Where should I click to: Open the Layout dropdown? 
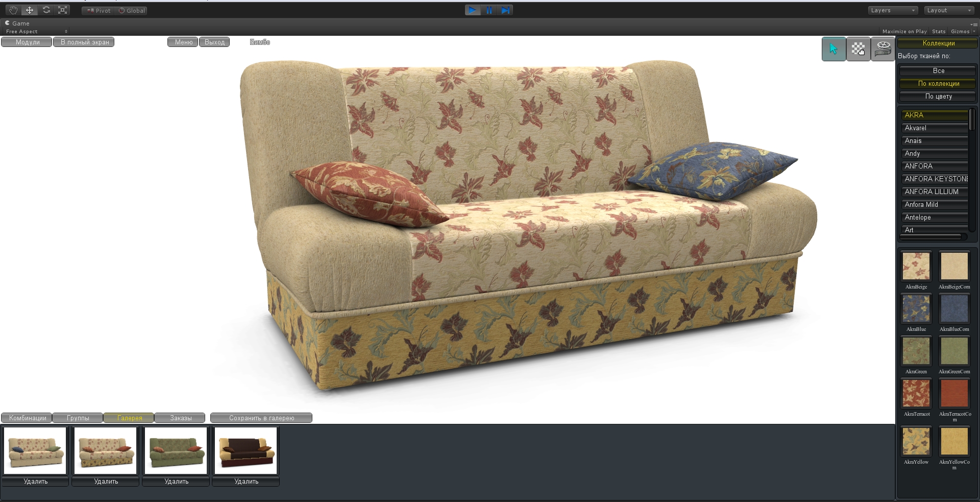pyautogui.click(x=949, y=10)
